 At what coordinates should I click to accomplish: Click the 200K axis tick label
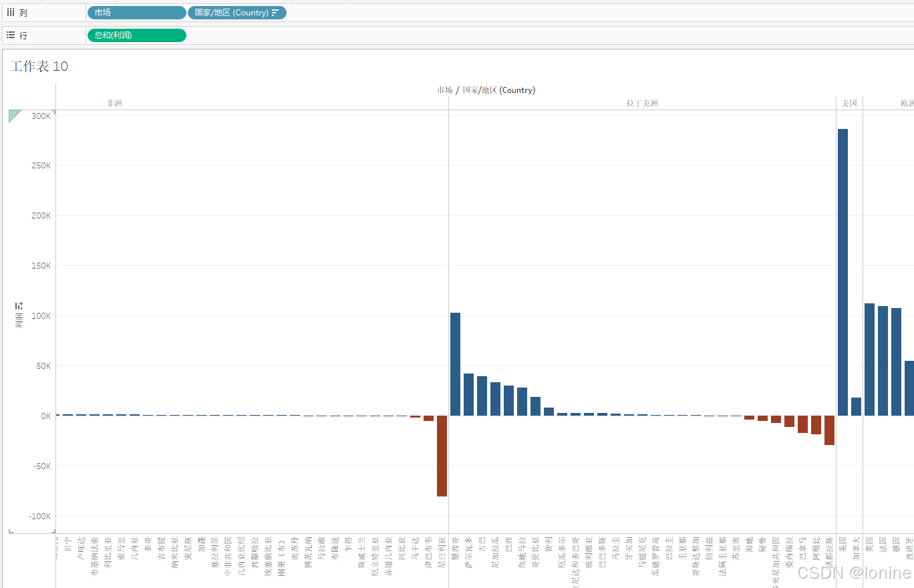[41, 216]
